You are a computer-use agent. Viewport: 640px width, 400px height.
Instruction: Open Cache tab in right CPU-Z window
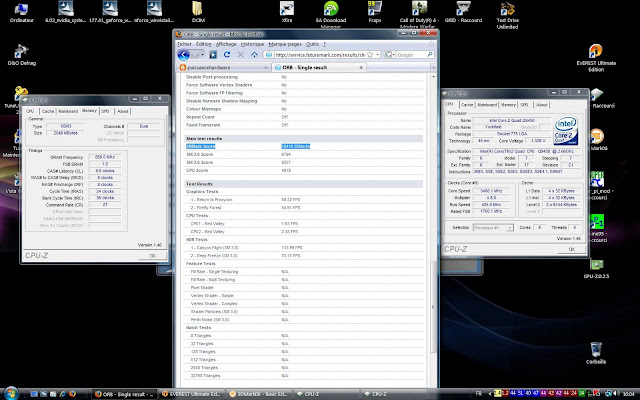[467, 105]
